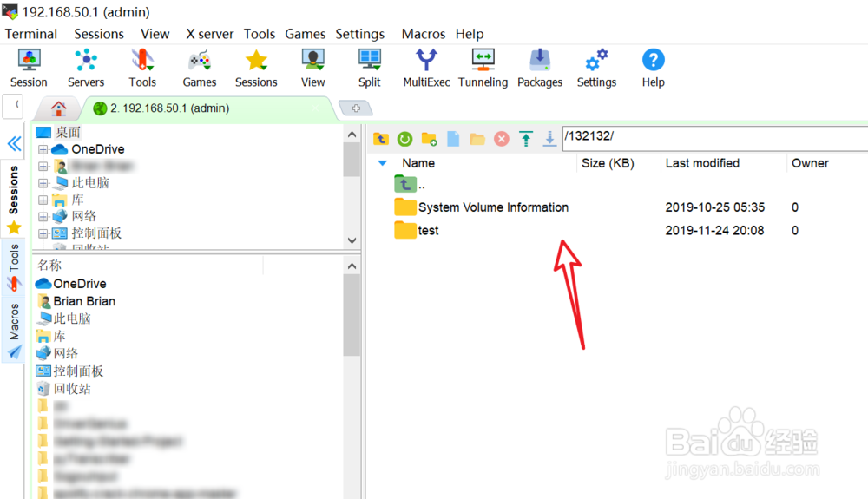Click the open folder SFTP icon
The width and height of the screenshot is (868, 499).
click(477, 138)
